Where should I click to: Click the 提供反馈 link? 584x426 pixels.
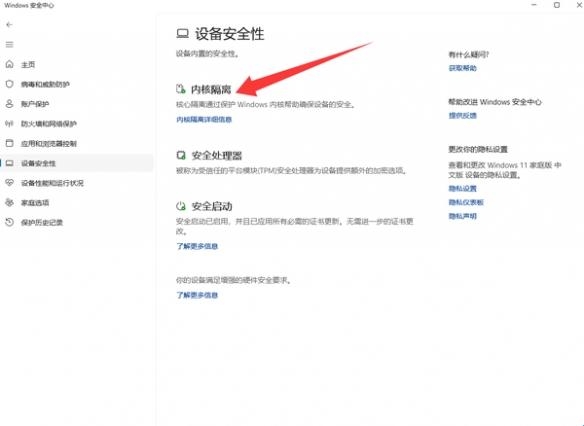point(463,116)
